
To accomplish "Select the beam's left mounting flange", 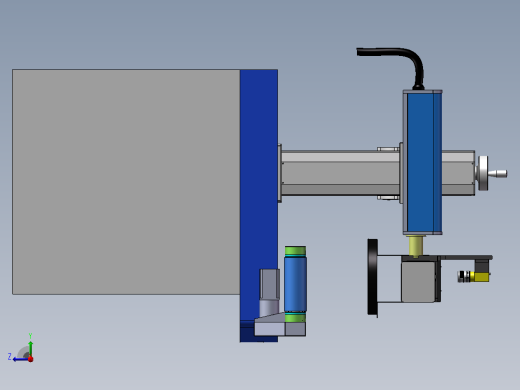I will pos(280,173).
